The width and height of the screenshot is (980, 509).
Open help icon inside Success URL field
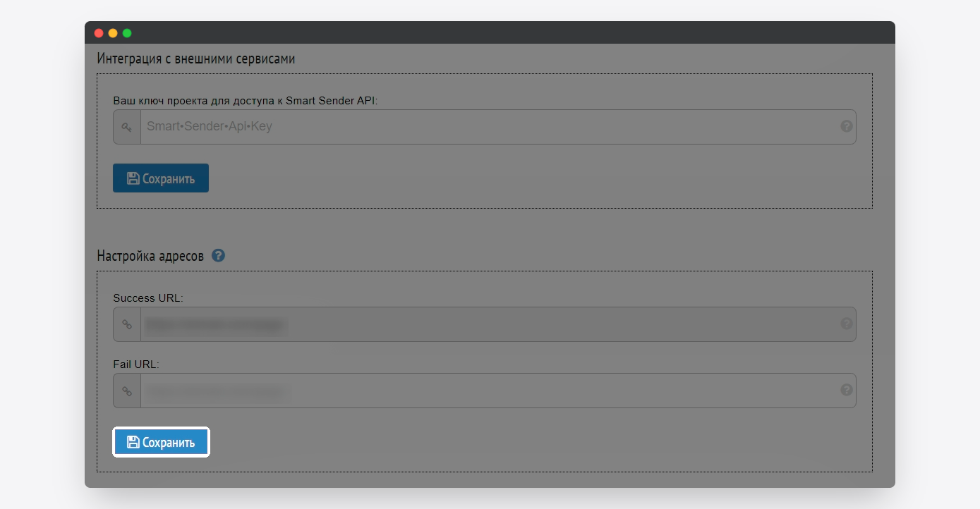[847, 324]
